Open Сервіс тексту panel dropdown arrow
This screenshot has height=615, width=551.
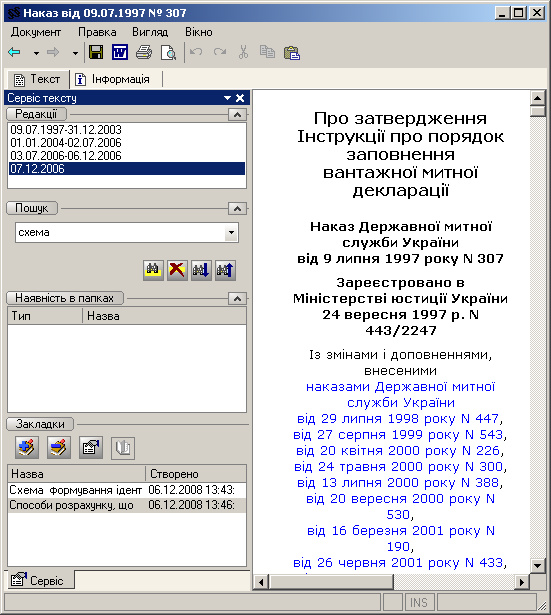(227, 98)
